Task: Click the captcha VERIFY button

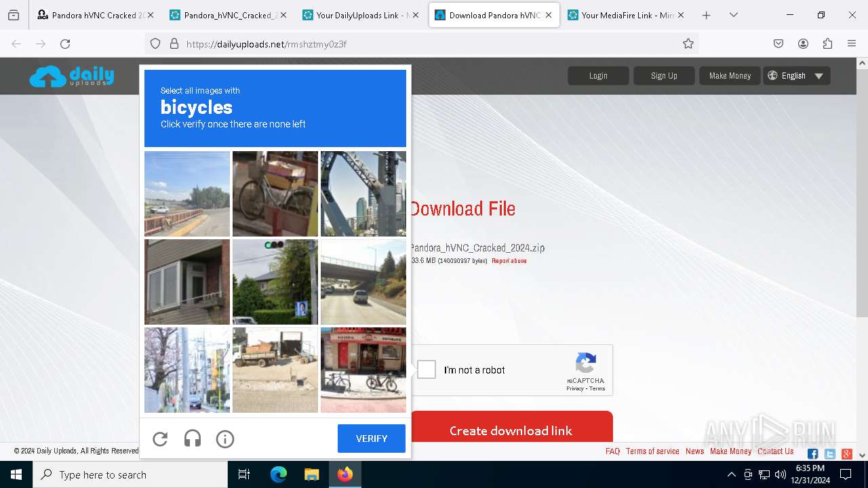Action: (372, 439)
